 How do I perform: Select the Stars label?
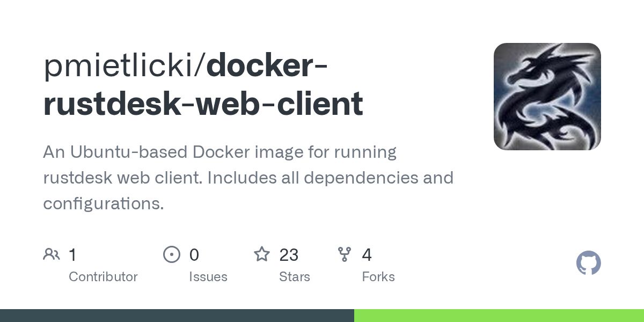295,277
